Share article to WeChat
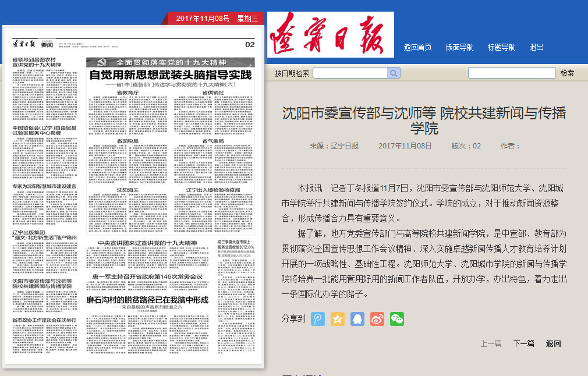The width and height of the screenshot is (588, 376). pyautogui.click(x=397, y=319)
